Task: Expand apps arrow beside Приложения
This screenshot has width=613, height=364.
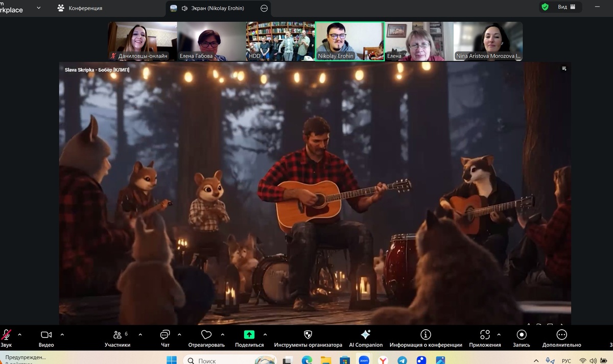Action: [499, 335]
